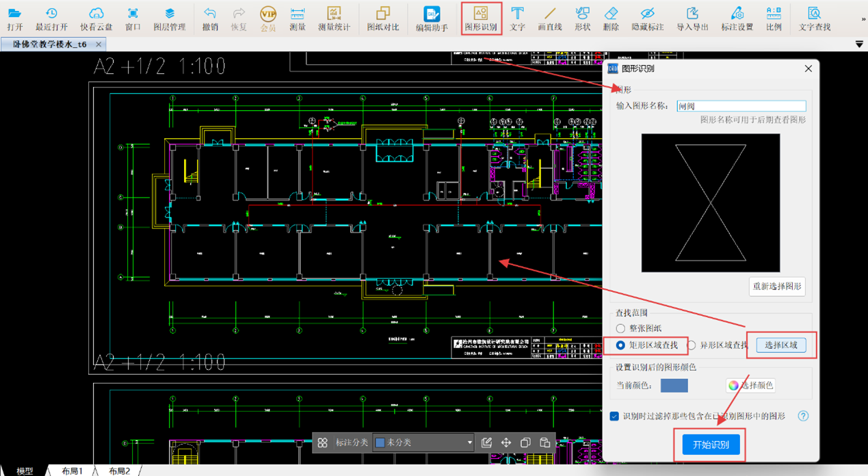Open 文字查找 text search tool
868x476 pixels.
click(x=815, y=18)
